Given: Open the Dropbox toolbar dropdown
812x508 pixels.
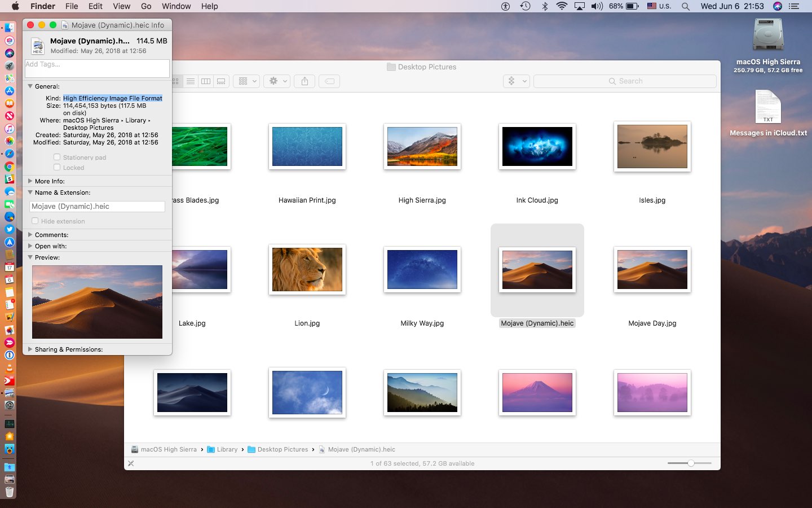Looking at the screenshot, I should (x=516, y=81).
